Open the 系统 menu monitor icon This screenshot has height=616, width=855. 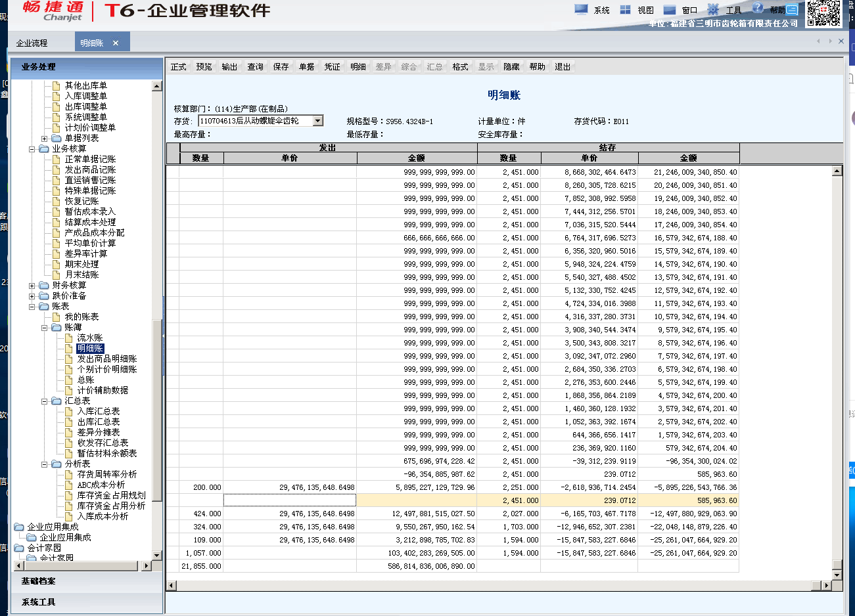coord(581,9)
